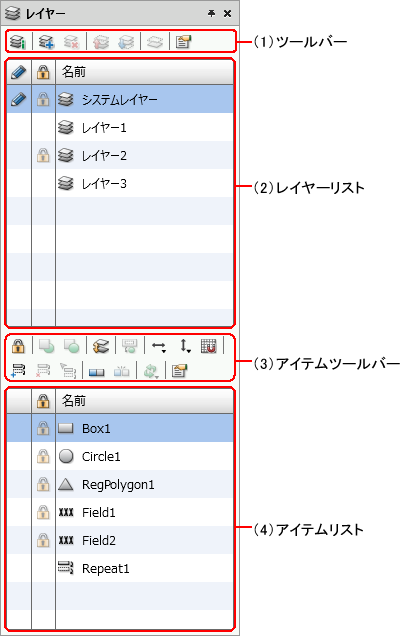Screen dimensions: 400x636
Task: Toggle lock on Field1 item
Action: tap(43, 512)
